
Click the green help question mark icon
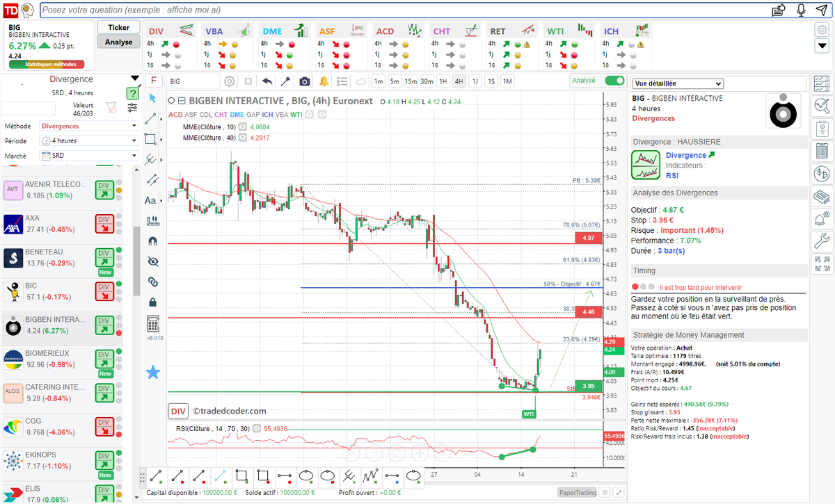tap(132, 93)
